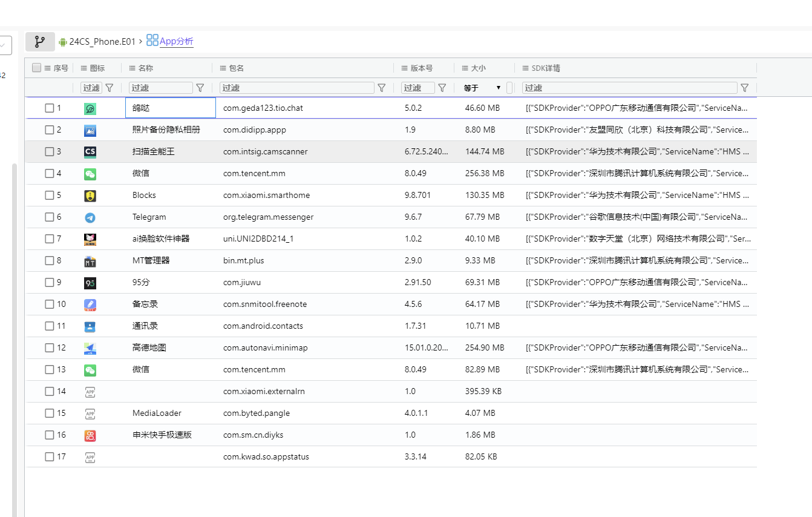Check the checkbox for row 1 鸽哒
This screenshot has width=812, height=517.
click(x=50, y=108)
